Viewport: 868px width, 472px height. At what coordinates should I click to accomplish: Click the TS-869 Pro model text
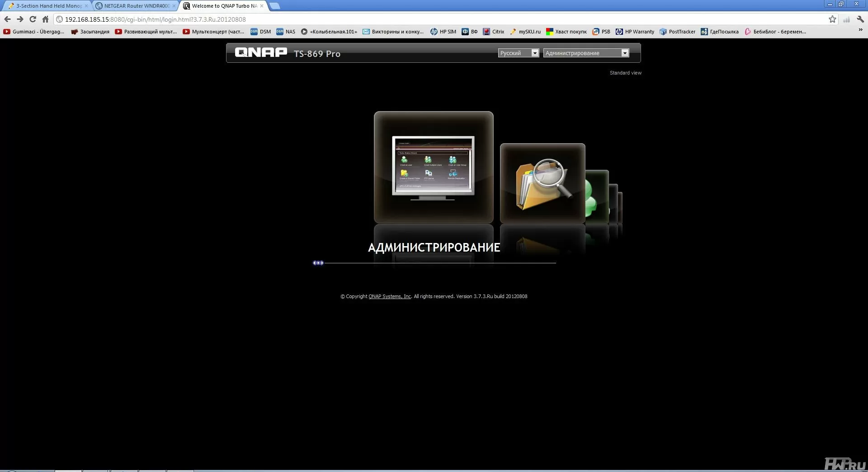[x=317, y=54]
